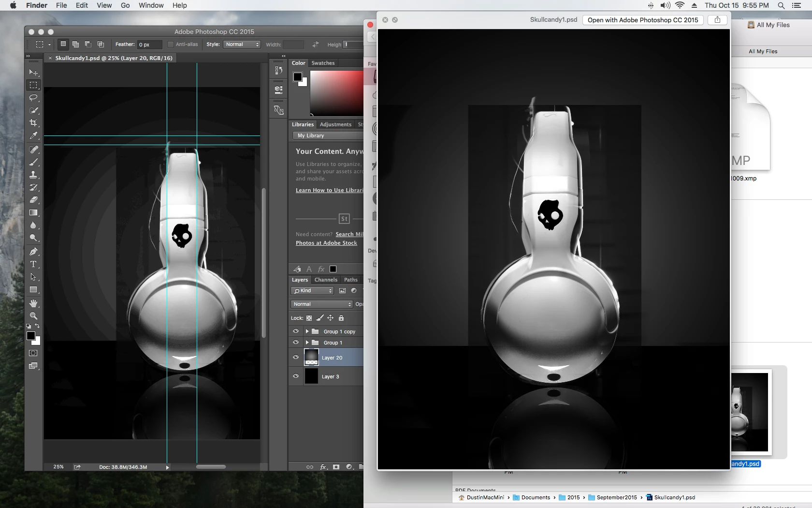This screenshot has height=508, width=812.
Task: Select the Rectangular Marquee tool
Action: pyautogui.click(x=33, y=85)
